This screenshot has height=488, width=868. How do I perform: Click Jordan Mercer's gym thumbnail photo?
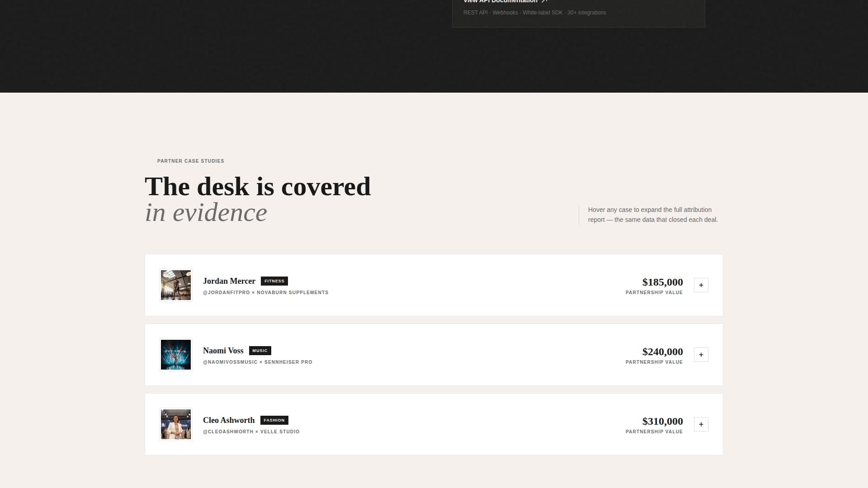pyautogui.click(x=176, y=285)
